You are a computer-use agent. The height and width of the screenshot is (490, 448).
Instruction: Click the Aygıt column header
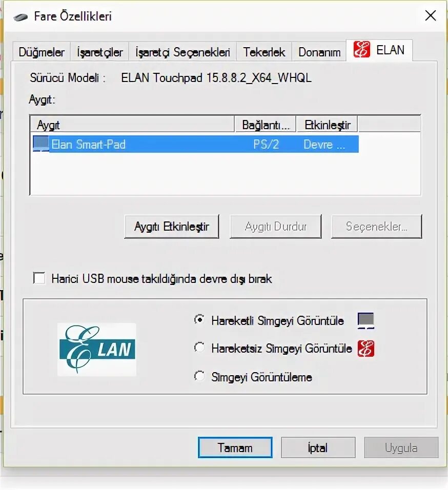point(132,125)
